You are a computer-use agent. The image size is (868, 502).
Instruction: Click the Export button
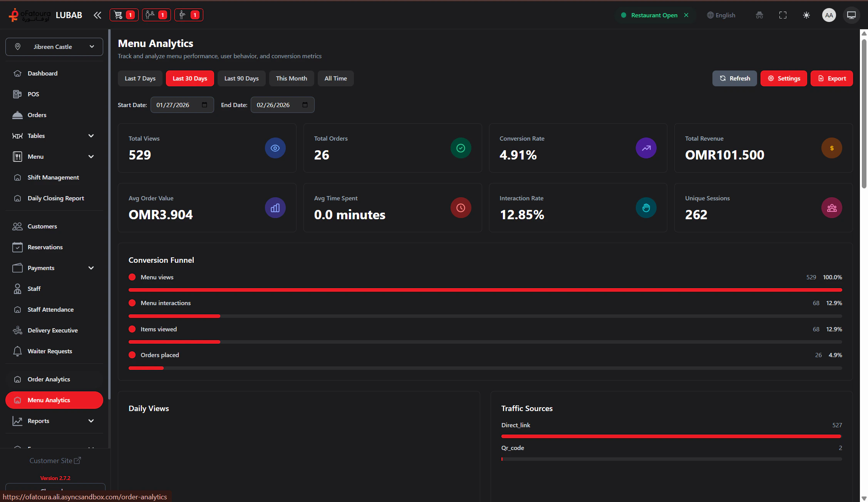point(831,78)
